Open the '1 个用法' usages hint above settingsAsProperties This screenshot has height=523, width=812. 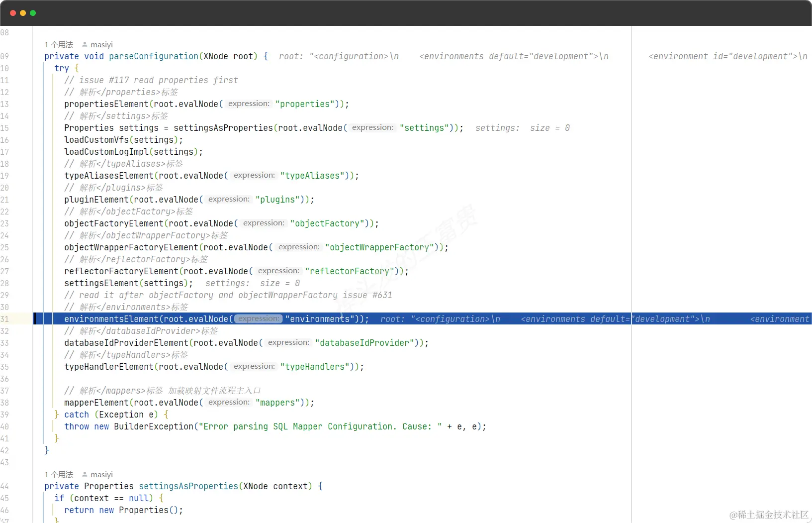(59, 474)
